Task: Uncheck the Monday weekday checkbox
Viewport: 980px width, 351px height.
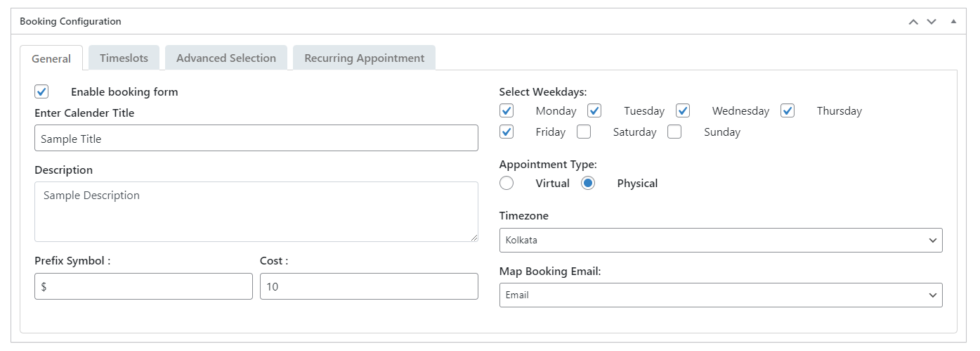Action: [507, 110]
